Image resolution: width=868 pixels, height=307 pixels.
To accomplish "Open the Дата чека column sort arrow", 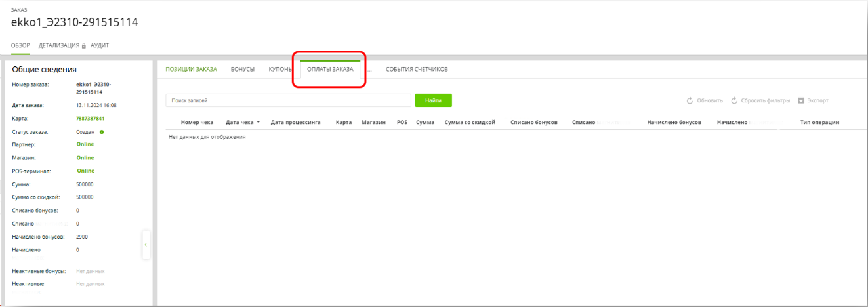I will point(258,123).
